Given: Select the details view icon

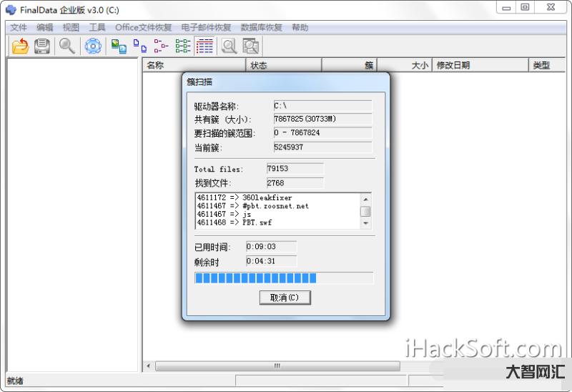Looking at the screenshot, I should [204, 46].
